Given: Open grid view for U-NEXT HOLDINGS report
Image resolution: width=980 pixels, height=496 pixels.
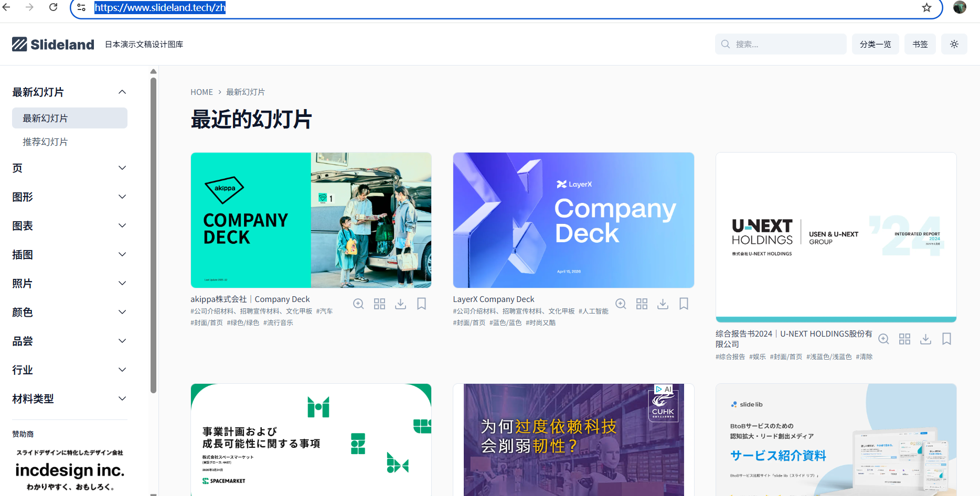Looking at the screenshot, I should pyautogui.click(x=904, y=339).
